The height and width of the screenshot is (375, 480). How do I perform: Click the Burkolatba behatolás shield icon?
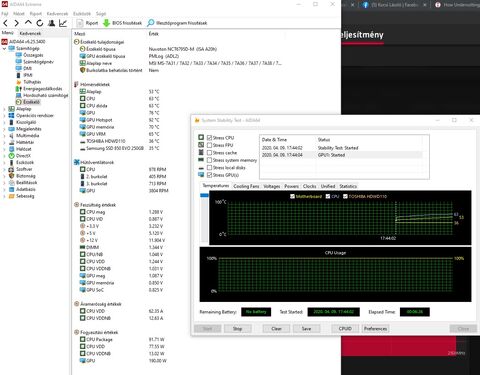pyautogui.click(x=83, y=70)
